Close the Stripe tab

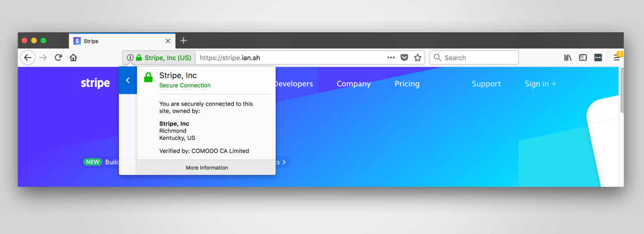pos(167,41)
